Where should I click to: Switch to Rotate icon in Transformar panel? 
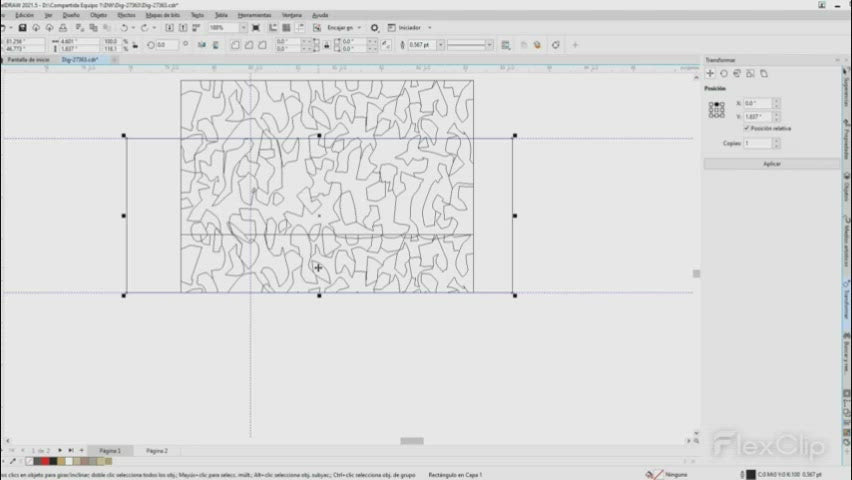coord(724,73)
